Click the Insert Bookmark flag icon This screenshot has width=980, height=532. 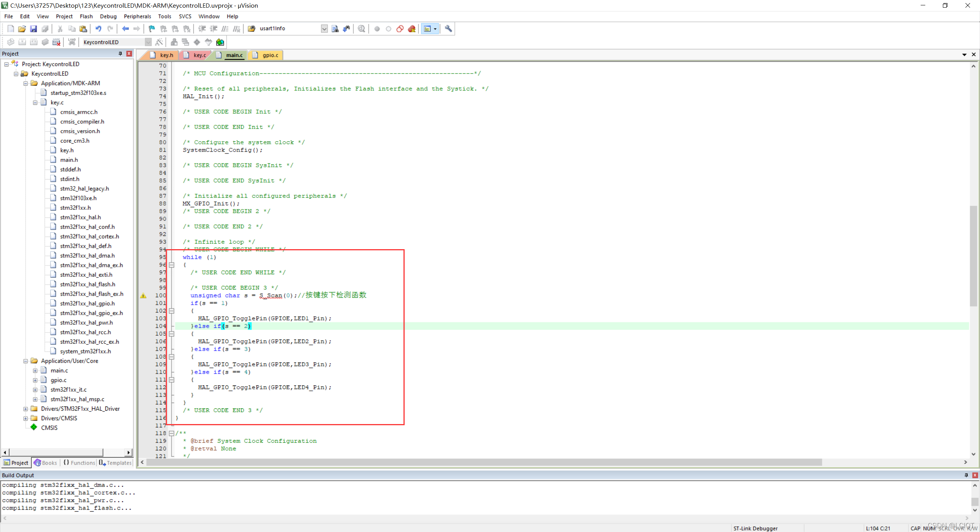coord(152,29)
